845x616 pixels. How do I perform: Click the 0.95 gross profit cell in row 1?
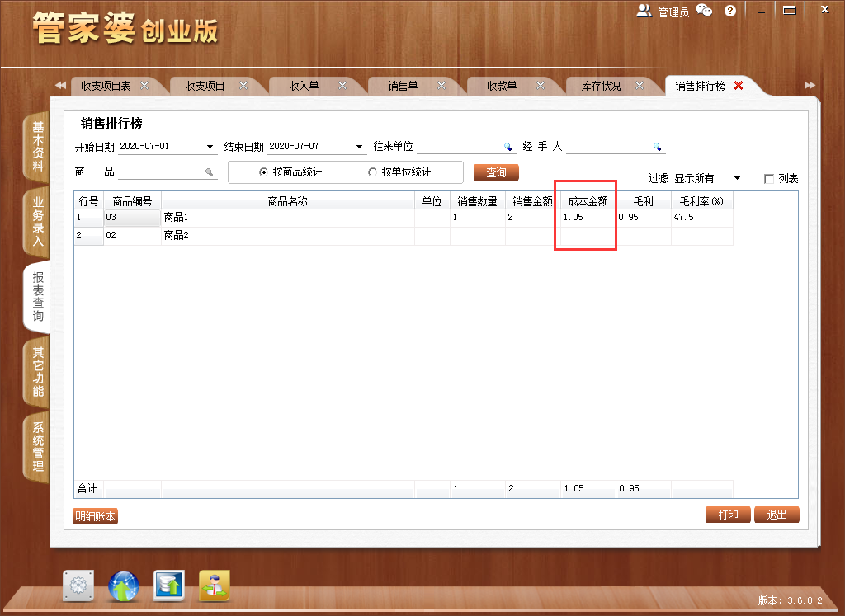[x=644, y=218]
